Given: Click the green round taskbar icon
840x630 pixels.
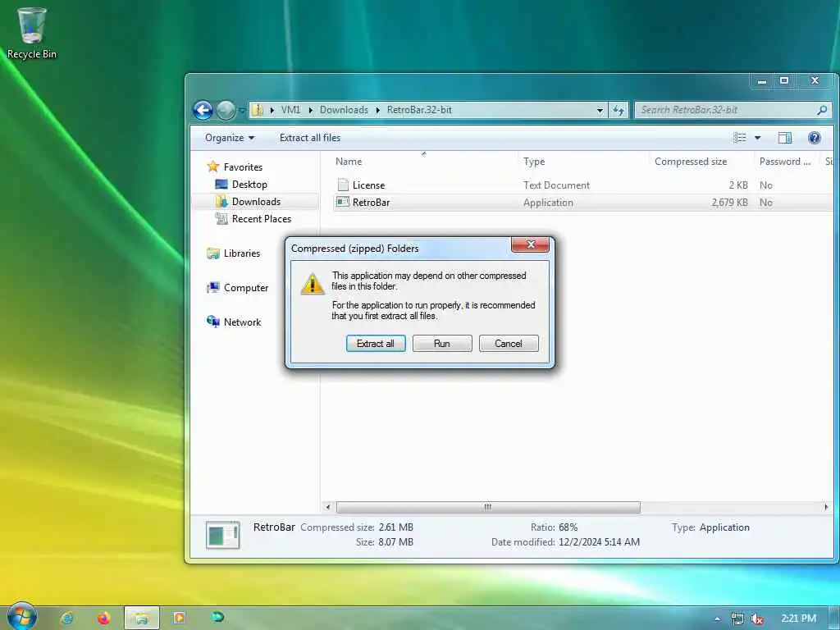Looking at the screenshot, I should coord(217,617).
